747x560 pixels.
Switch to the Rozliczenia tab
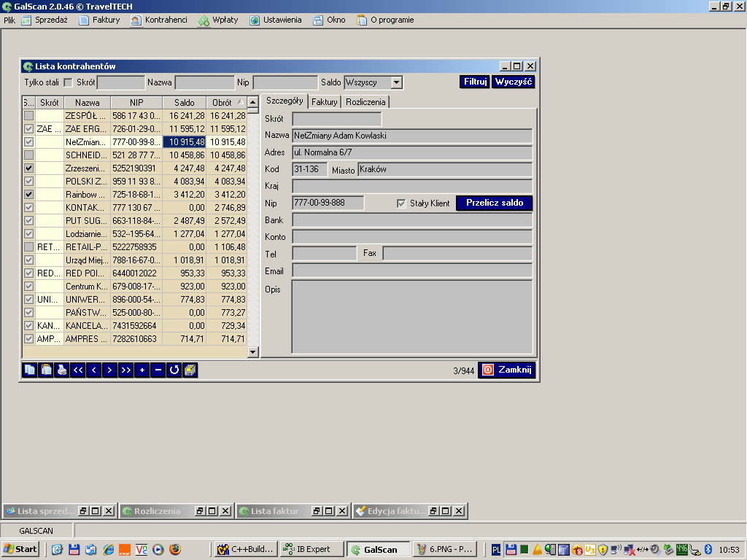coord(365,102)
